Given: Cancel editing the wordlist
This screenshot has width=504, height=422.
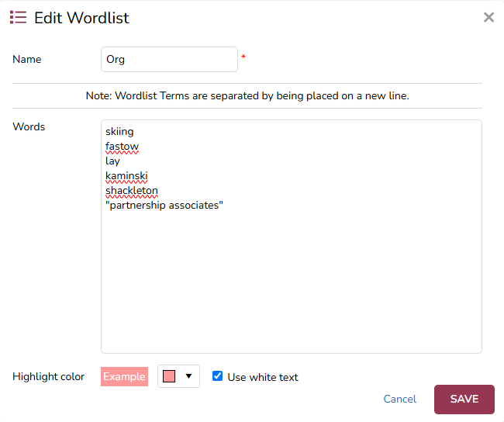Looking at the screenshot, I should (399, 399).
